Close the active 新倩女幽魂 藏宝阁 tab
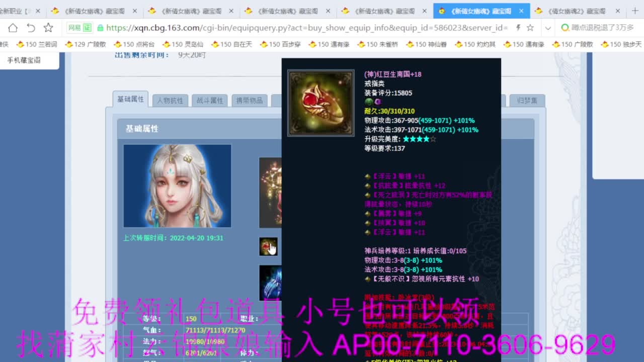This screenshot has width=644, height=362. tap(521, 11)
